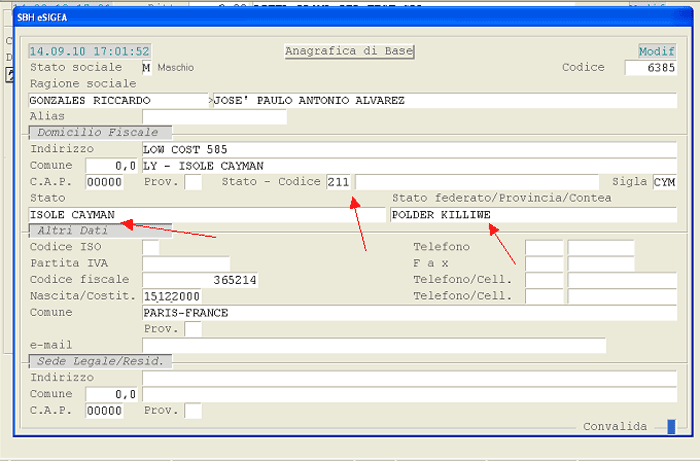Click the Sigla field containing CYM
Image resolution: width=700 pixels, height=461 pixels.
(664, 182)
